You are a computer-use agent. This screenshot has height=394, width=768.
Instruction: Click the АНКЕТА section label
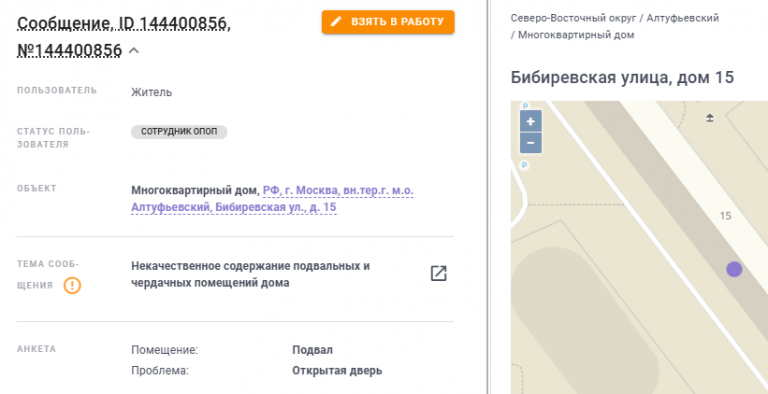[x=37, y=349]
